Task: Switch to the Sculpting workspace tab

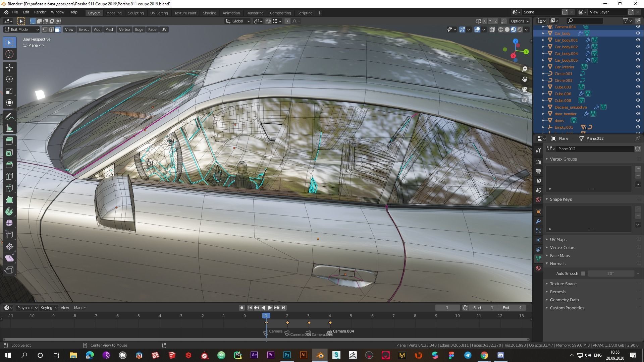Action: coord(136,13)
